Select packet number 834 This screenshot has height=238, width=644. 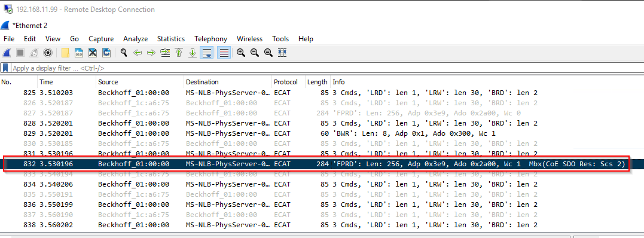(x=322, y=184)
